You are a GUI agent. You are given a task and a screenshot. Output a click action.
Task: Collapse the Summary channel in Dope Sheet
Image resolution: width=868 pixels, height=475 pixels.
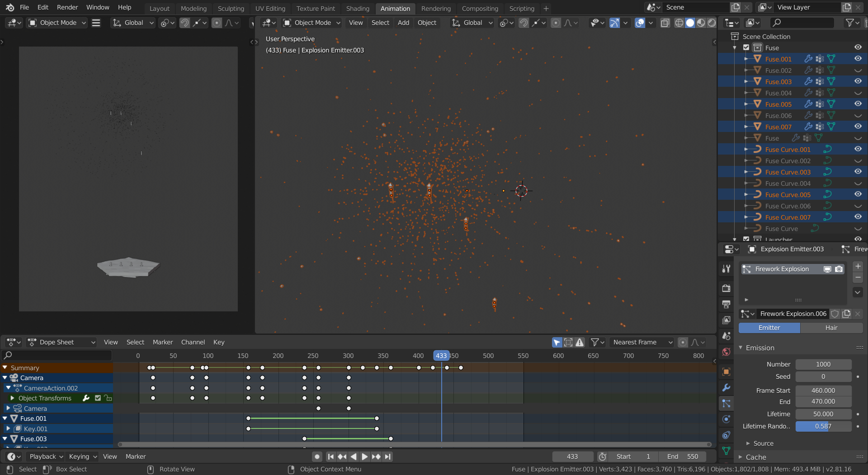tap(5, 367)
